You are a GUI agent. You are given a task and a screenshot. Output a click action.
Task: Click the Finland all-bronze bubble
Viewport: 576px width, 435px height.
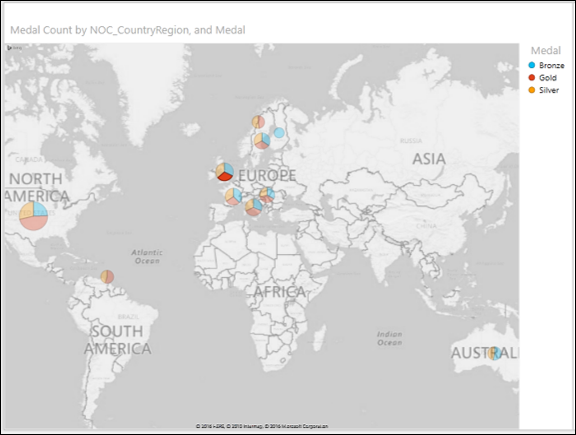(x=279, y=133)
